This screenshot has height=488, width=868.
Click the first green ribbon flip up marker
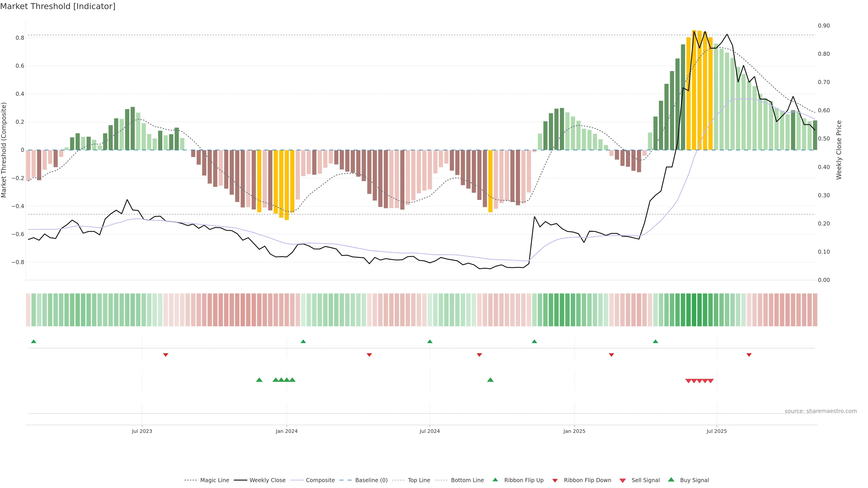33,342
